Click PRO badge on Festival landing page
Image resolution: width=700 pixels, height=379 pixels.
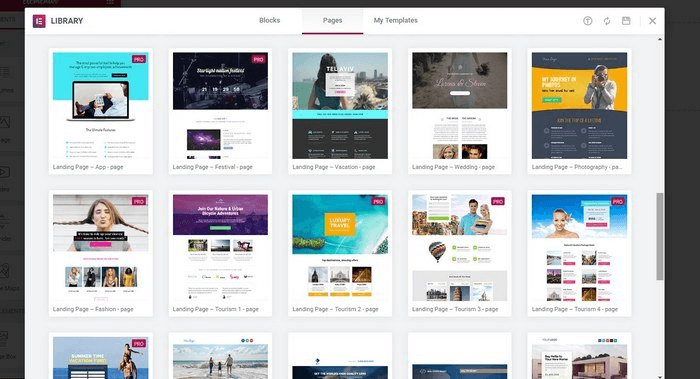pos(258,59)
